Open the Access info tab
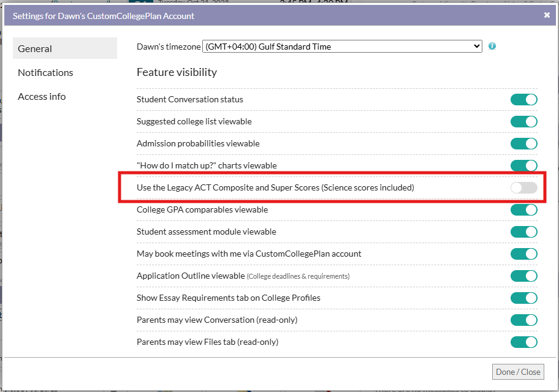Image resolution: width=559 pixels, height=392 pixels. (42, 96)
